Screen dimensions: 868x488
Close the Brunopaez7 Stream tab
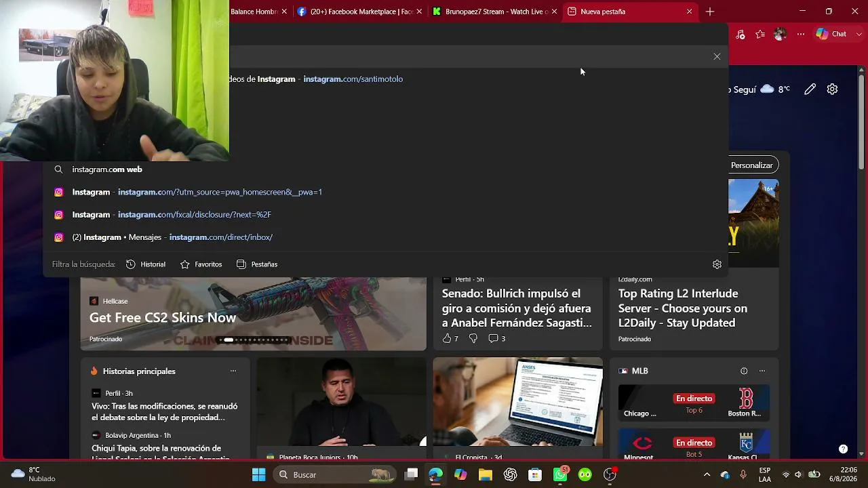(x=554, y=12)
